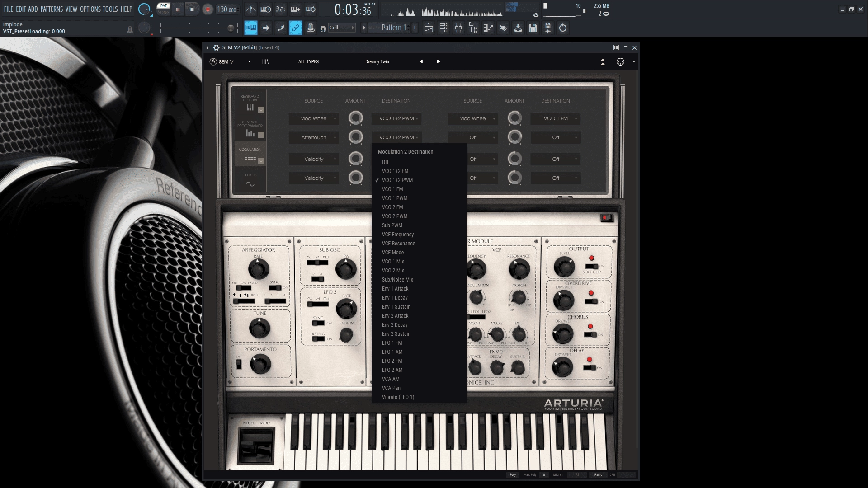The image size is (868, 488).
Task: Pick VCA Pan from destination list
Action: (x=419, y=388)
